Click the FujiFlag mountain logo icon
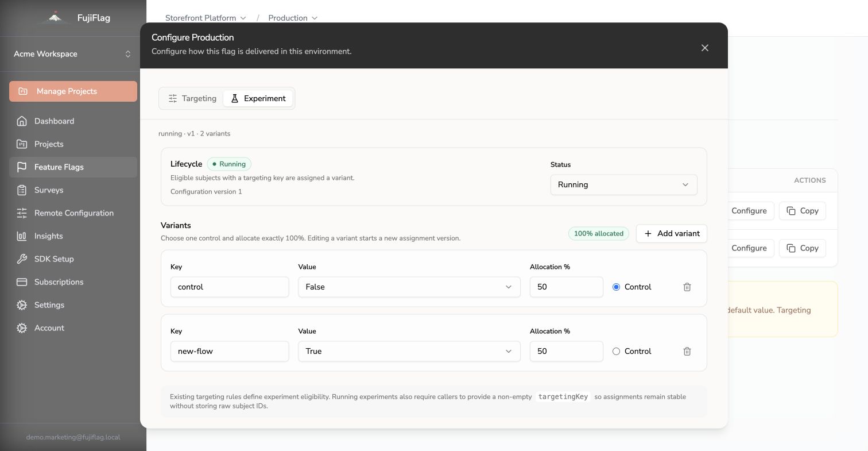 point(55,17)
